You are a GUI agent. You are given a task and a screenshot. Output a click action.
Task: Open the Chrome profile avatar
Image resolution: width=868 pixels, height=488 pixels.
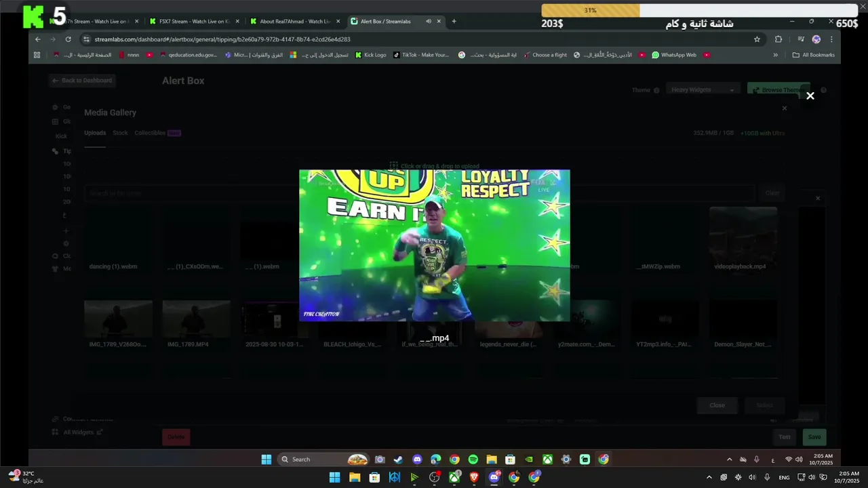(816, 39)
